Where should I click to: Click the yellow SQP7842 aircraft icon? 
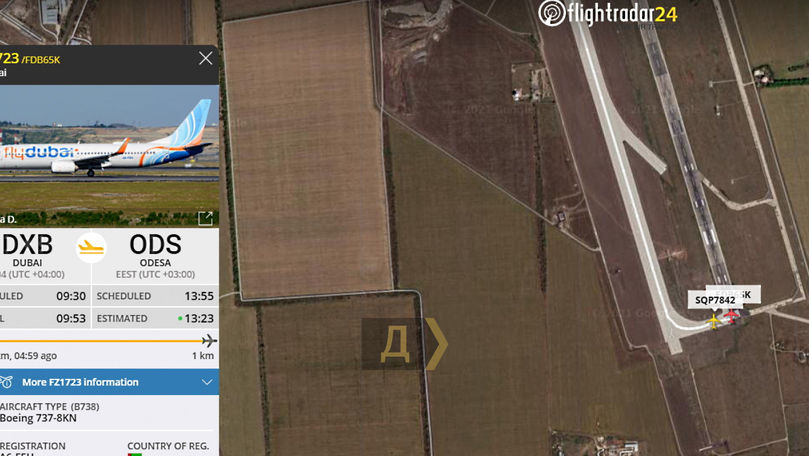[714, 321]
